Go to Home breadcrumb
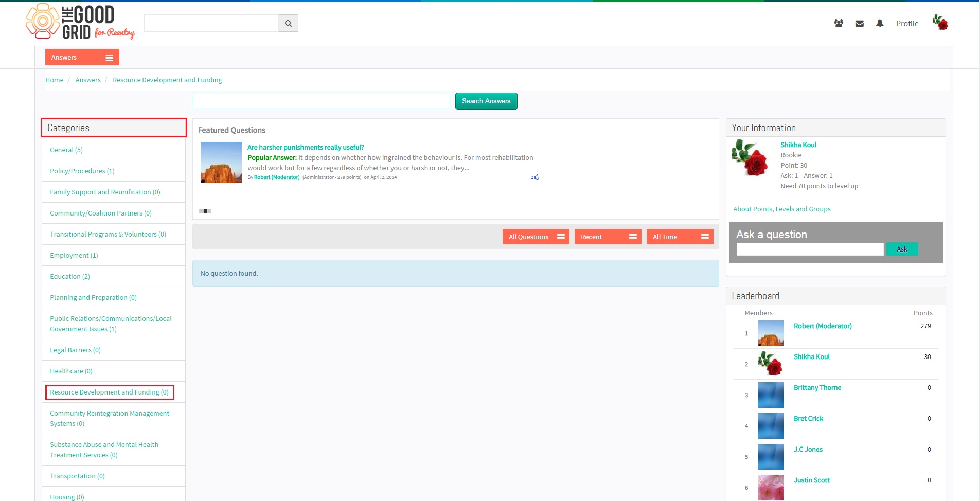Image resolution: width=980 pixels, height=501 pixels. (55, 80)
